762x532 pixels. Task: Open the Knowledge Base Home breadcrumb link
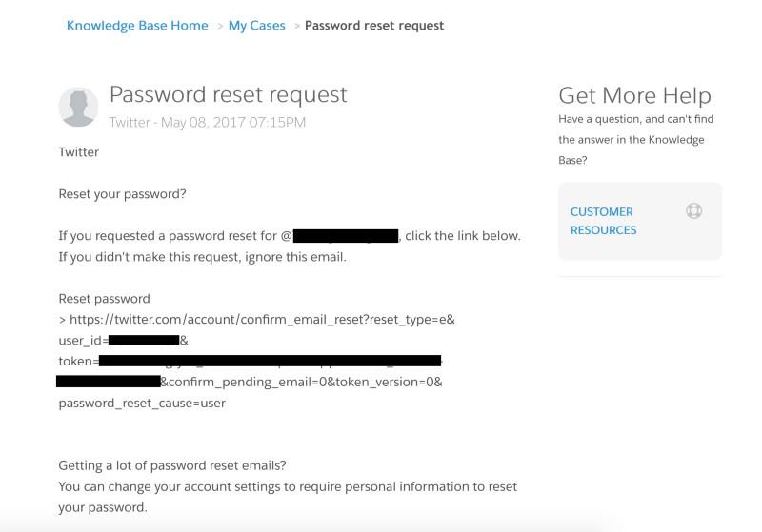[x=137, y=26]
